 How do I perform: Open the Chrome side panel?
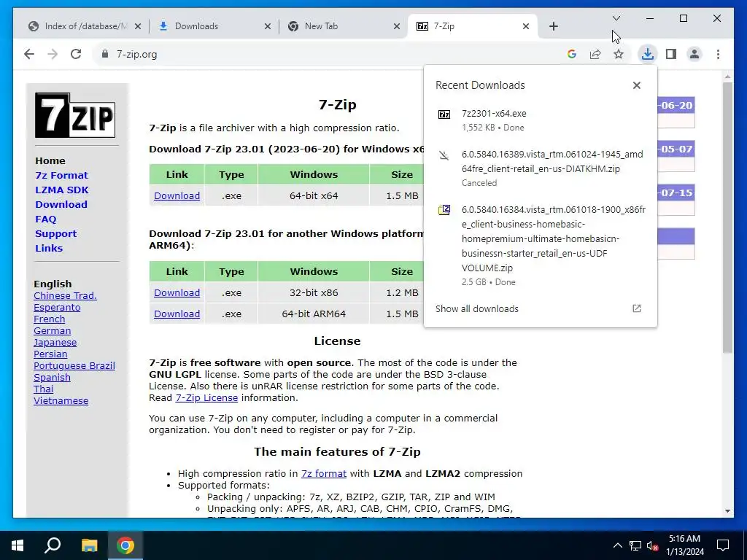(x=671, y=54)
